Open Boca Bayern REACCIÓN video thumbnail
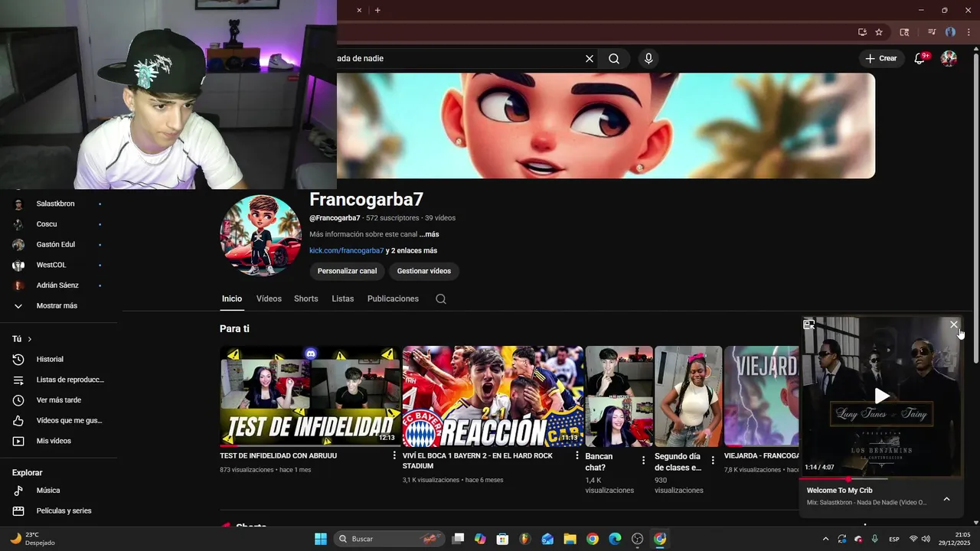 pyautogui.click(x=493, y=396)
